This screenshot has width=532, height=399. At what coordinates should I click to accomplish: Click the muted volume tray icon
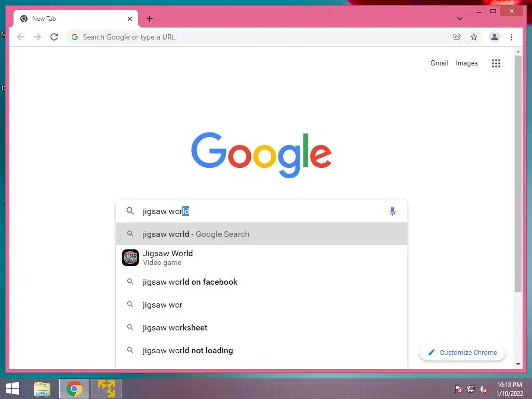(x=483, y=389)
